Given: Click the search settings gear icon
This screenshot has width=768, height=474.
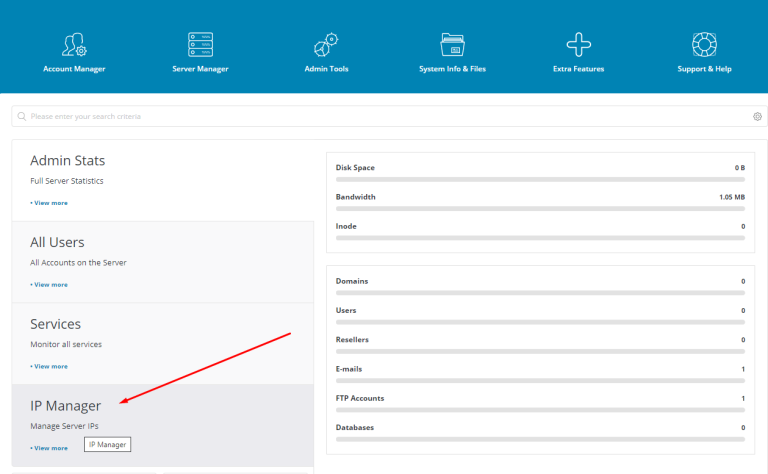Looking at the screenshot, I should (757, 117).
